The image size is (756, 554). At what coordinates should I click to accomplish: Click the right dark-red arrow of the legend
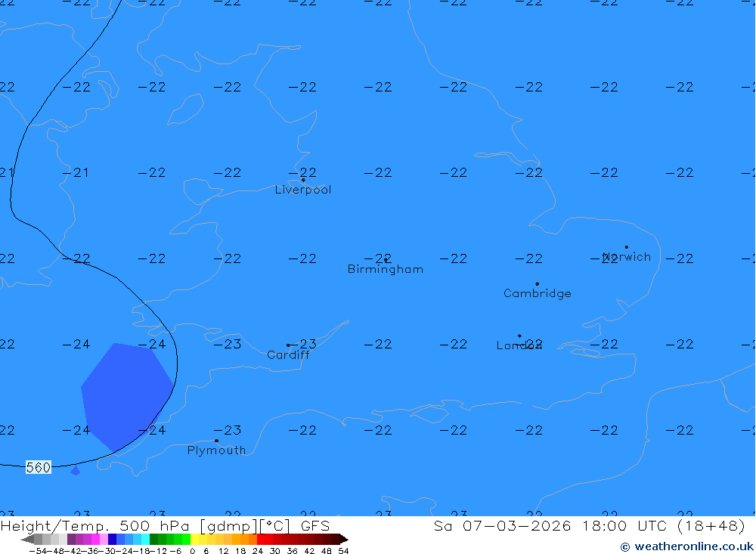click(x=344, y=539)
